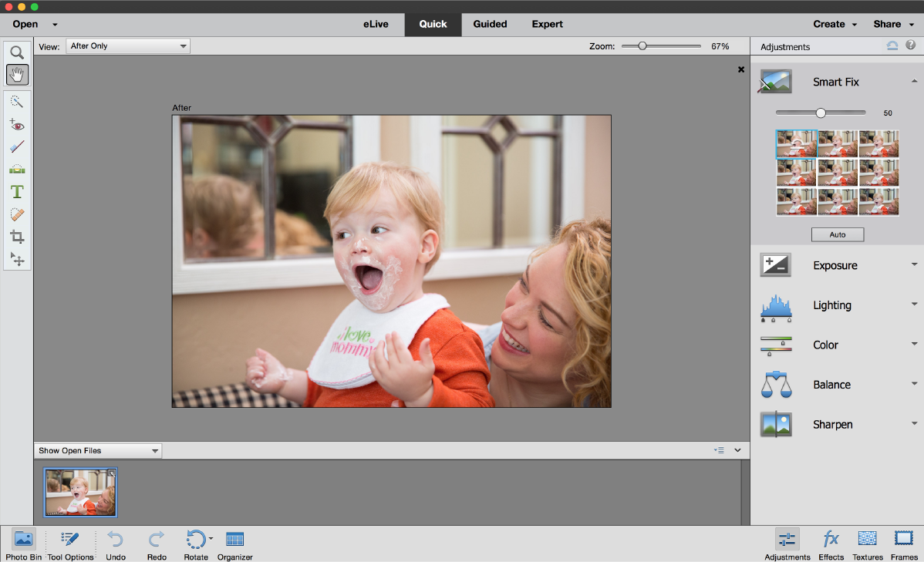Pick the Whiten Teeth tool

[17, 146]
